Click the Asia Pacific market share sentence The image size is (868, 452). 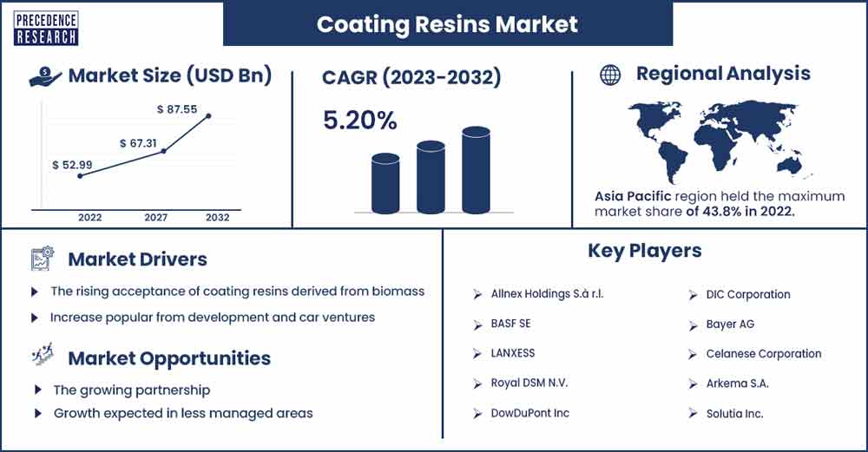click(720, 204)
